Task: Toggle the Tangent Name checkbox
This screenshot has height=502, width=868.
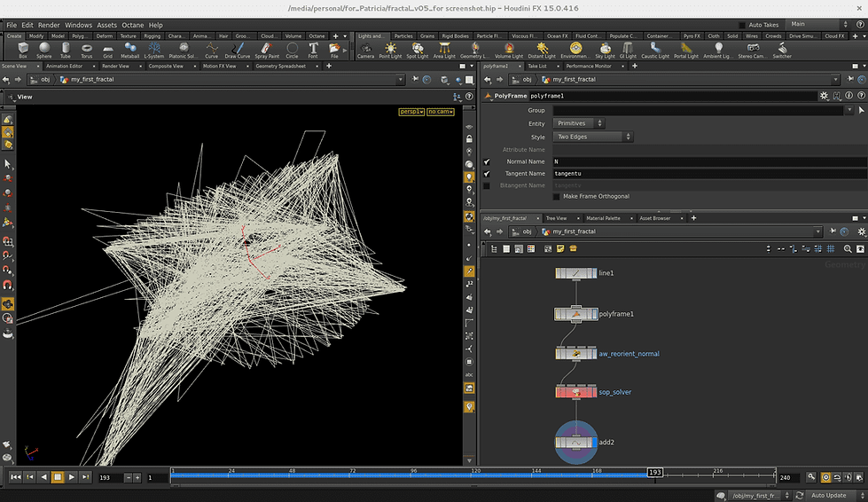Action: (487, 174)
